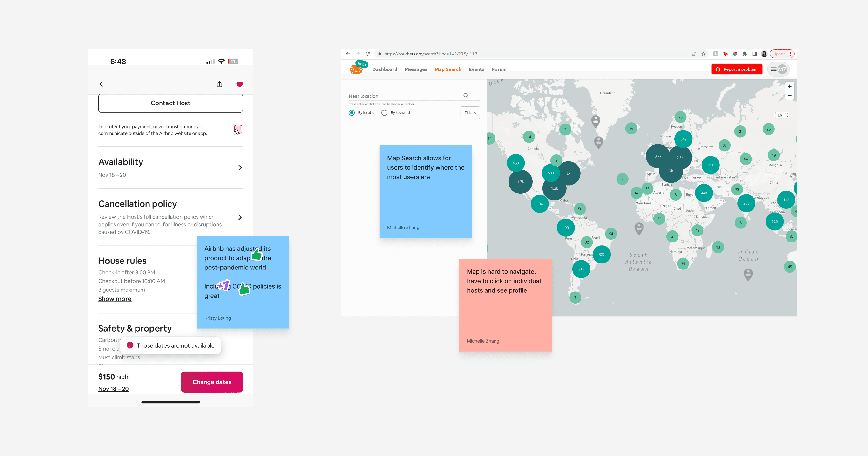Image resolution: width=868 pixels, height=456 pixels.
Task: Click the Wi-Fi icon in the phone status bar
Action: coord(221,61)
